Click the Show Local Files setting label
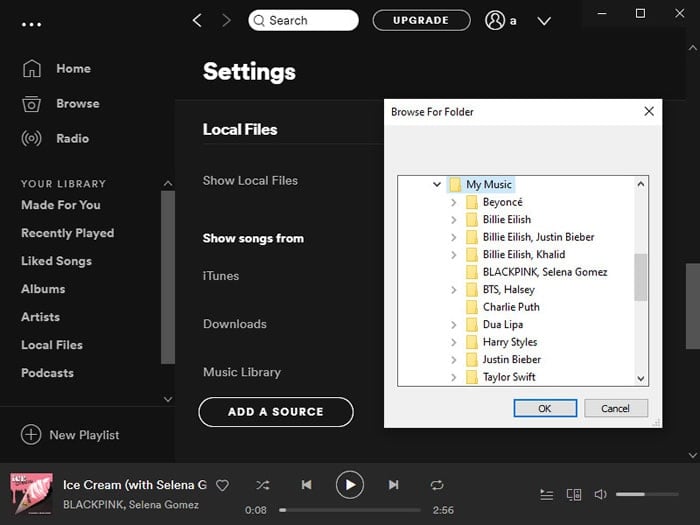The height and width of the screenshot is (525, 700). [250, 181]
